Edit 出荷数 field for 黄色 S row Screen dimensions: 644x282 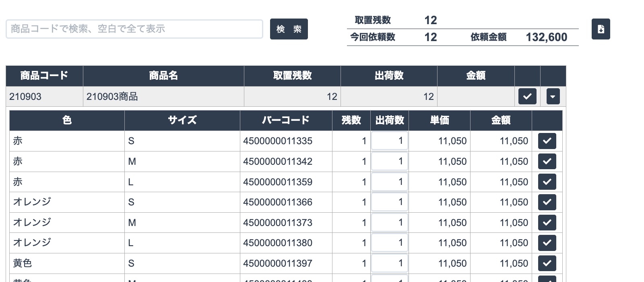coord(390,263)
